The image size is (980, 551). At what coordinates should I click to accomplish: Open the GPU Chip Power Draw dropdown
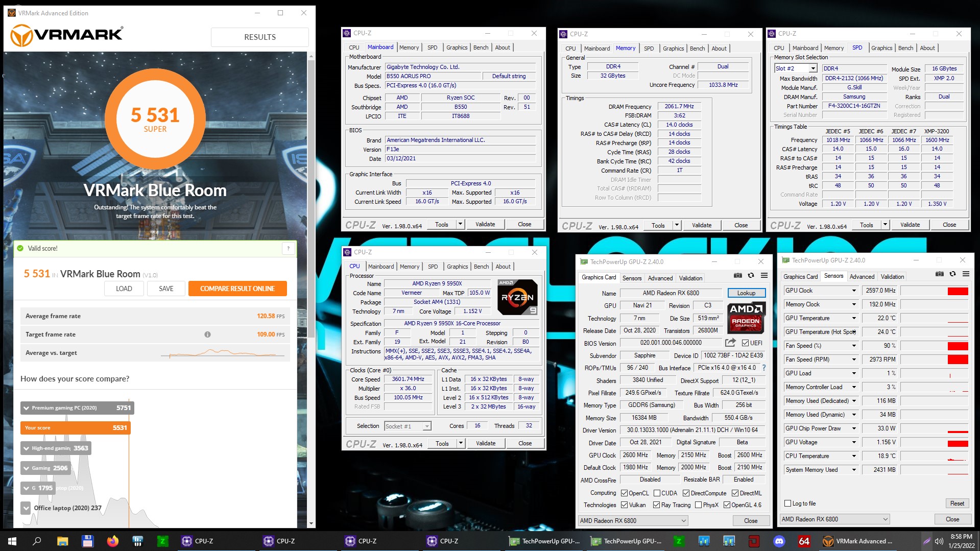pyautogui.click(x=853, y=428)
